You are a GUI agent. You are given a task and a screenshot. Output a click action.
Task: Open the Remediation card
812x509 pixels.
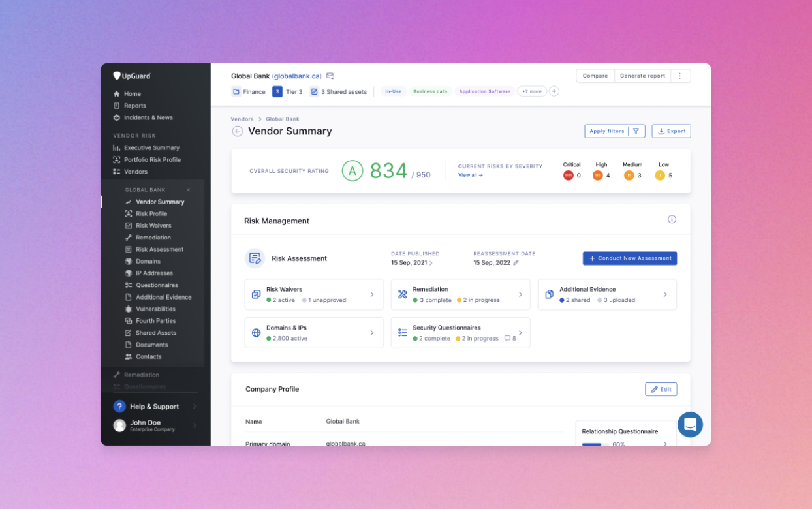pos(460,294)
